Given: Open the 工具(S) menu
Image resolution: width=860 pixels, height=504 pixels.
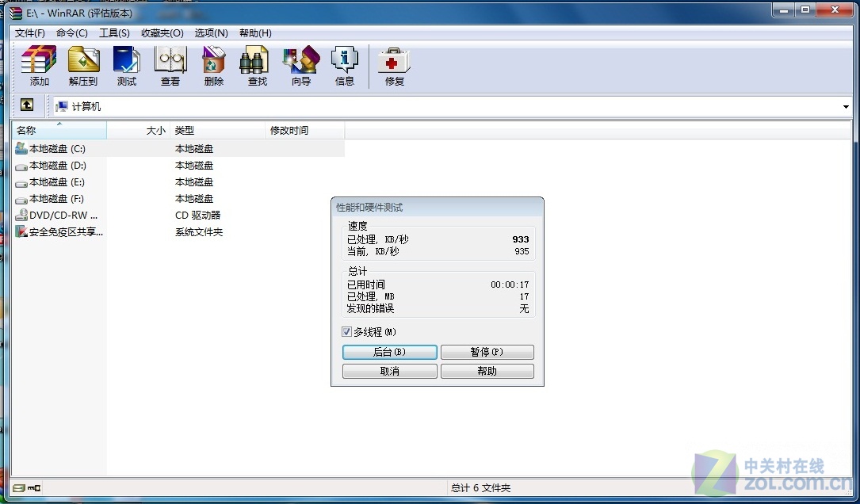Looking at the screenshot, I should pos(114,33).
